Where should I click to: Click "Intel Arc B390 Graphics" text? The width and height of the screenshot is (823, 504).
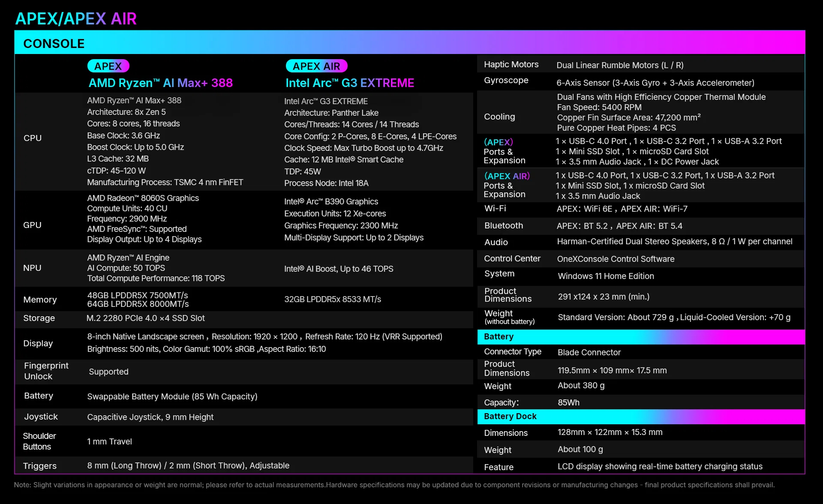click(x=331, y=201)
